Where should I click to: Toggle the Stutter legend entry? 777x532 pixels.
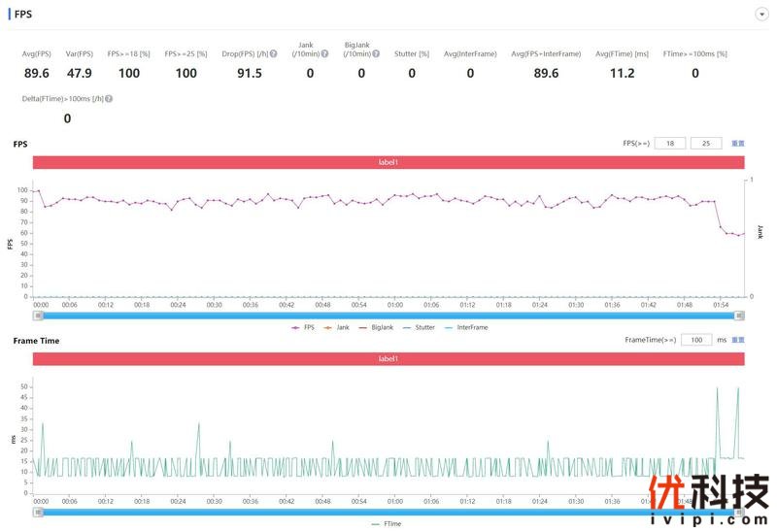(x=418, y=327)
